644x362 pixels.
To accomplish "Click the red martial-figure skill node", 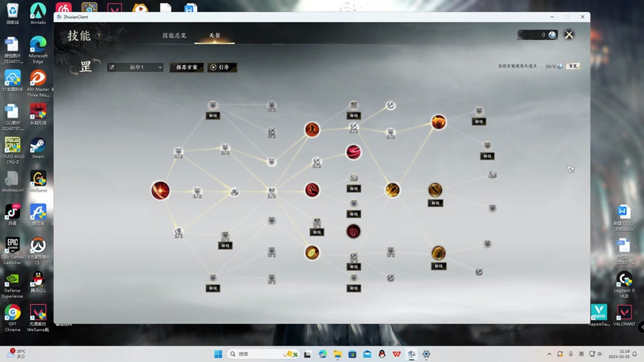I will 312,129.
